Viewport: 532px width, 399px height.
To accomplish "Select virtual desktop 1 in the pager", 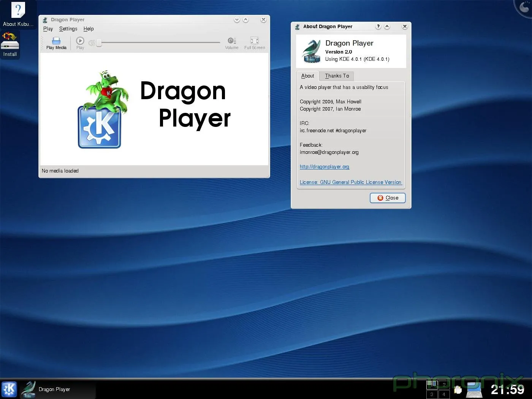I will 432,385.
